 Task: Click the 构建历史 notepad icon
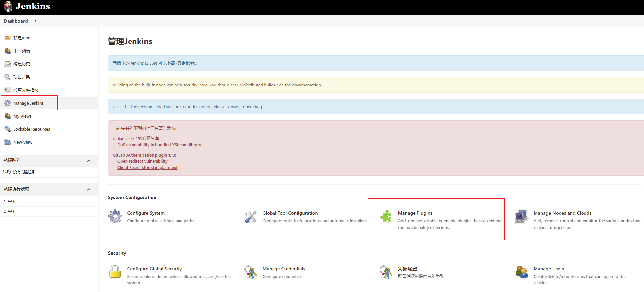tap(8, 64)
